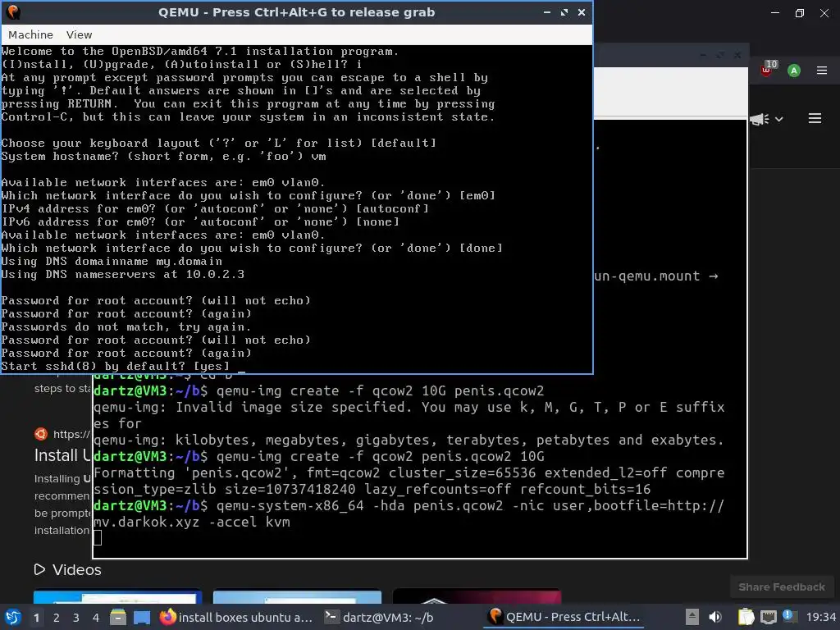840x630 pixels.
Task: Open the Machine menu in QEMU
Action: pos(30,34)
